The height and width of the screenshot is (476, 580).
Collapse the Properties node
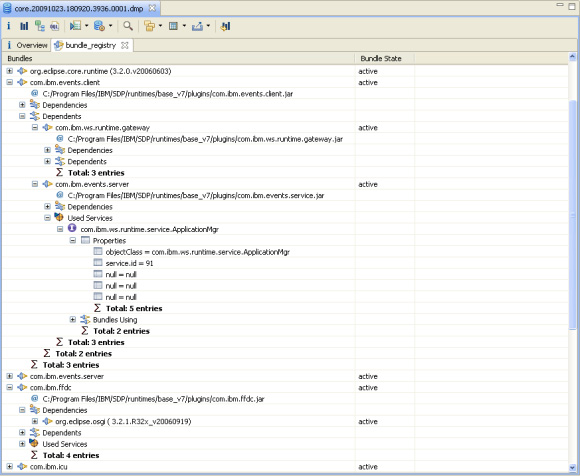[x=73, y=240]
